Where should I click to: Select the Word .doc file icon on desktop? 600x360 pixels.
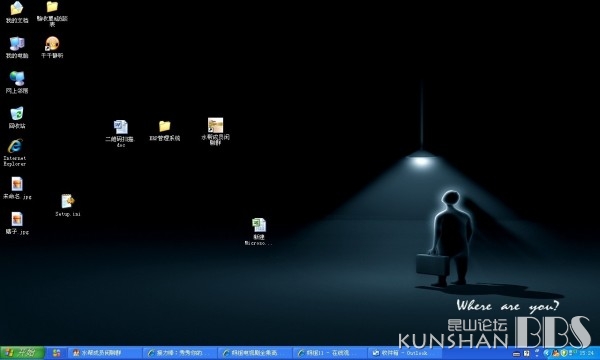click(121, 133)
